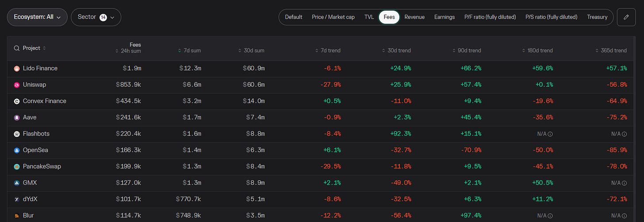Image resolution: width=644 pixels, height=222 pixels.
Task: Open the Flashbots project link
Action: [x=36, y=134]
